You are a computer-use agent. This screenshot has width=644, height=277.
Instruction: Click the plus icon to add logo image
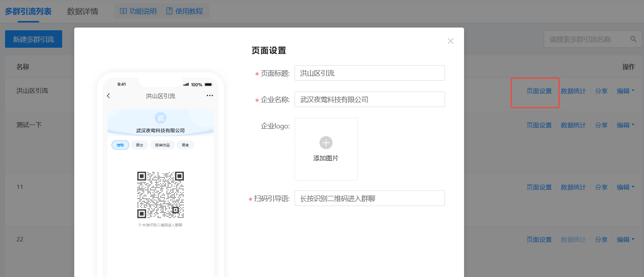coord(326,143)
